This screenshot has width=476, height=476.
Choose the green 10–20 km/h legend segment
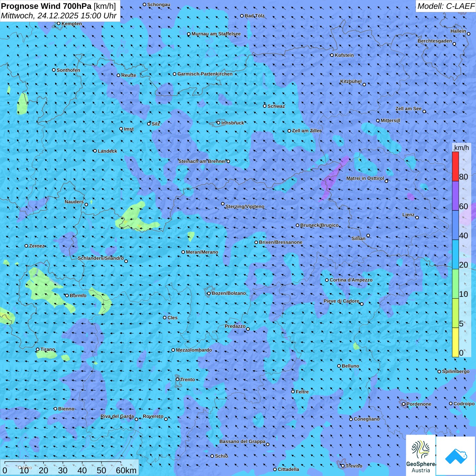click(455, 284)
